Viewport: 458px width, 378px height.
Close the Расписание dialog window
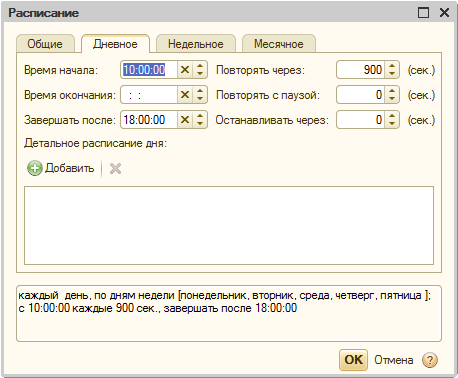point(444,13)
